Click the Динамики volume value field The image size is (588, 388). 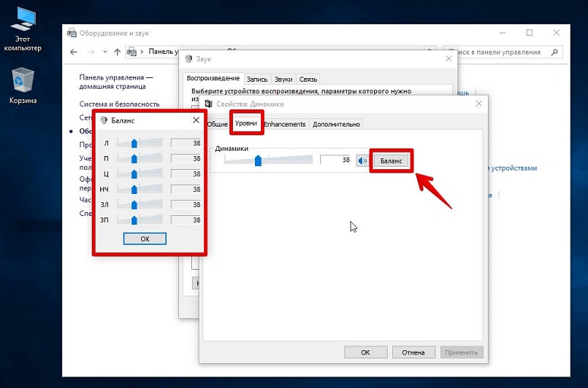click(x=335, y=160)
